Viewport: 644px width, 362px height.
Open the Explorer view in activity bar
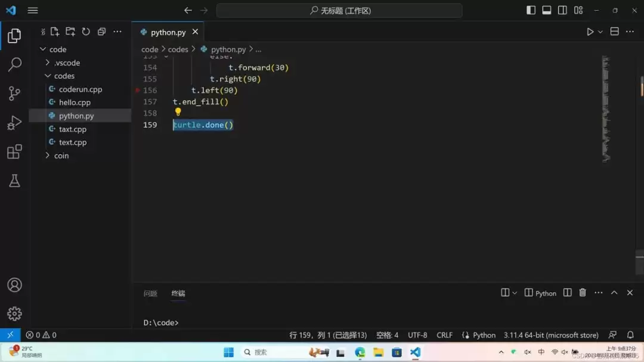tap(14, 35)
